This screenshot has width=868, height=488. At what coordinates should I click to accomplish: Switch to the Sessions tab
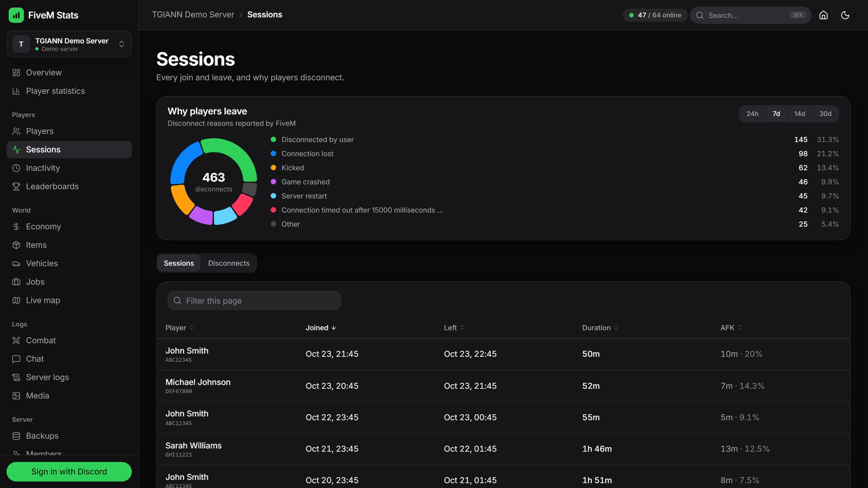179,263
